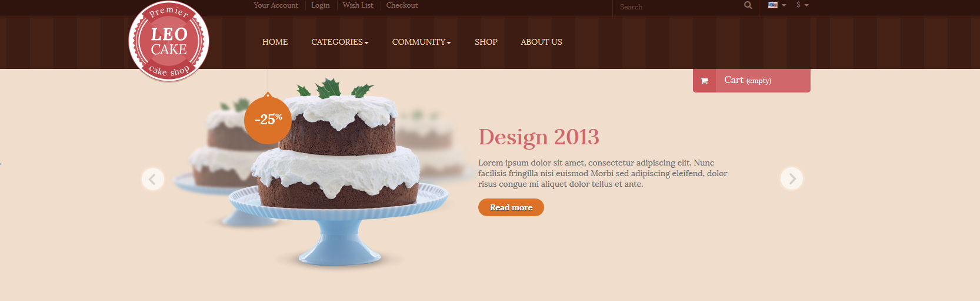Click the Cart (empty) text
The width and height of the screenshot is (980, 301).
pos(748,80)
